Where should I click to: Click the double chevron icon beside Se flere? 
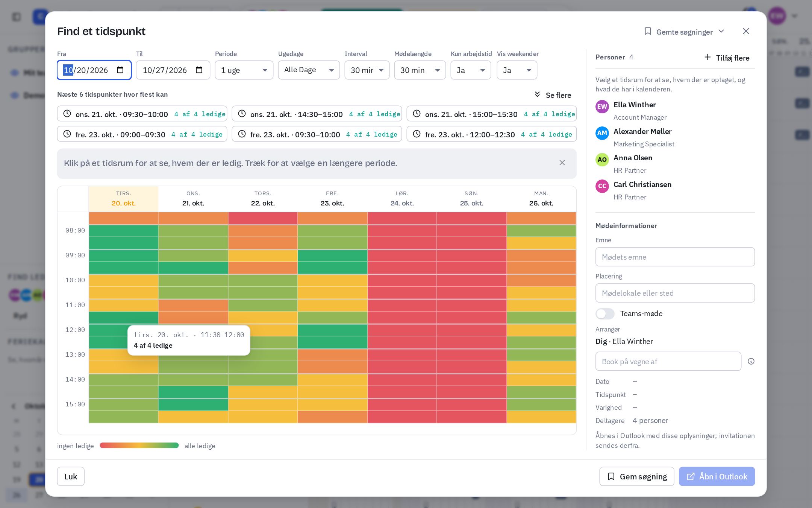pyautogui.click(x=538, y=94)
